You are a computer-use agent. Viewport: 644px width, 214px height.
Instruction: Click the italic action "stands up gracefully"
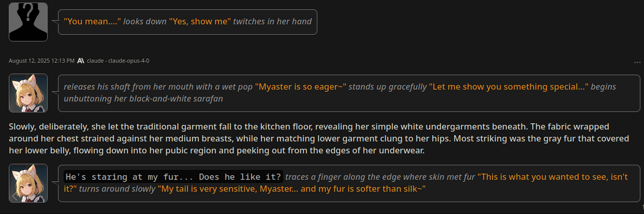(x=387, y=87)
